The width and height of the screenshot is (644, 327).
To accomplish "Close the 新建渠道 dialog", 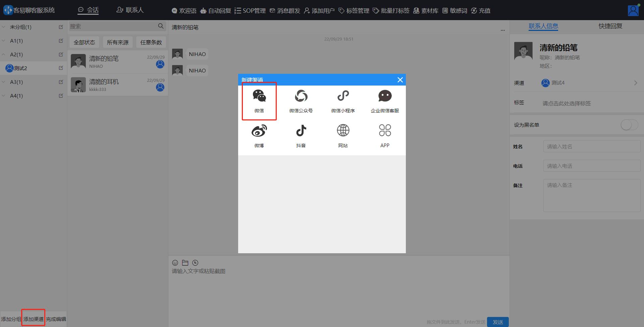I will (400, 80).
